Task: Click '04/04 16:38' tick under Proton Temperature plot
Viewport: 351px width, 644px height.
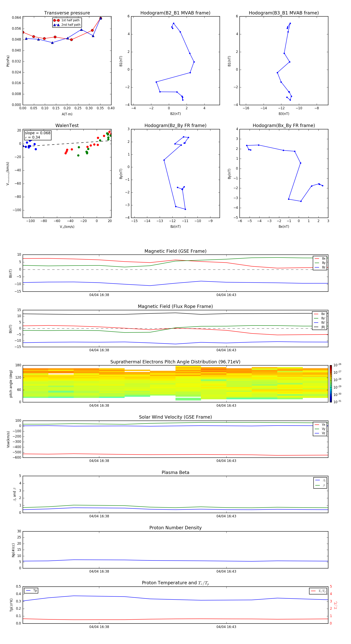Action: click(99, 627)
